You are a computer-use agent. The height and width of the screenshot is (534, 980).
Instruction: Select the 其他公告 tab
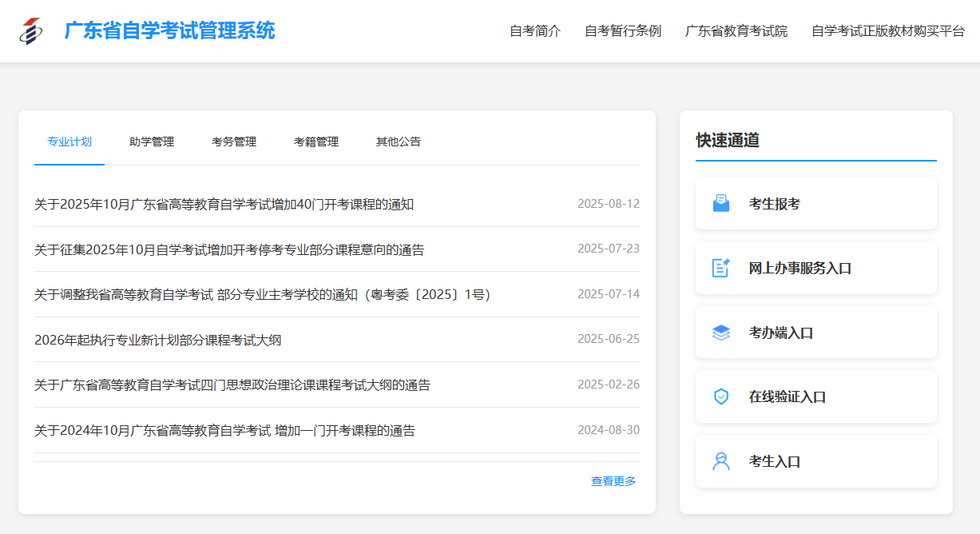(399, 141)
